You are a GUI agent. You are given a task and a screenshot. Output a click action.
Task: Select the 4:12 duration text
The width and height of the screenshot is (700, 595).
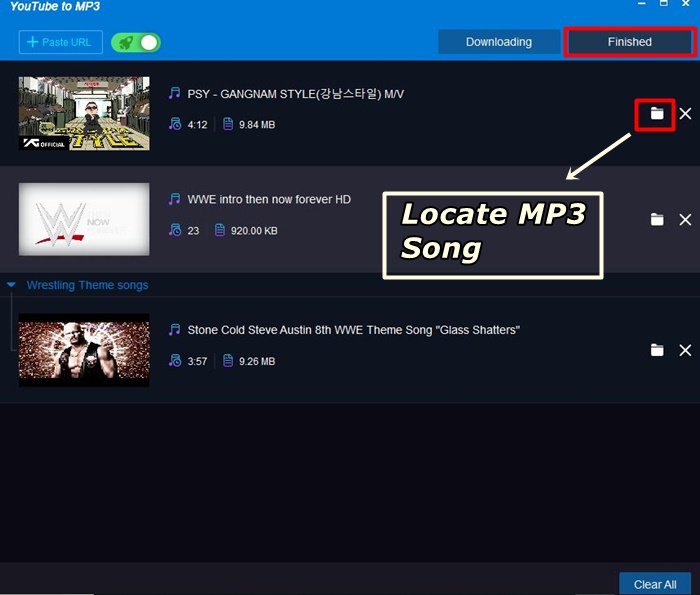pos(197,125)
